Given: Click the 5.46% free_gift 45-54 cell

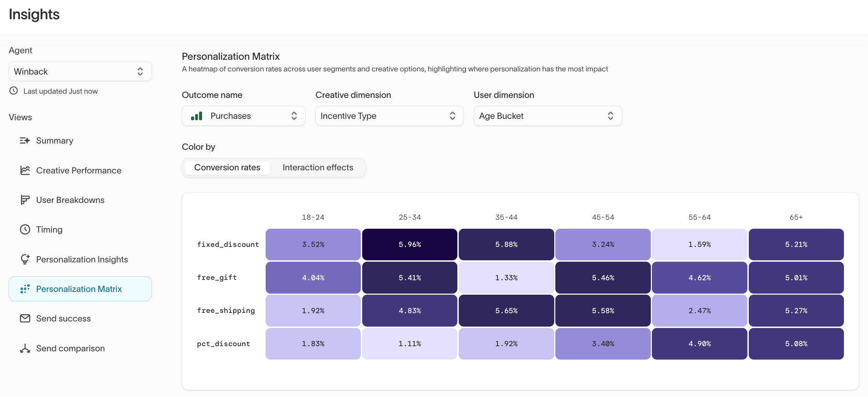Looking at the screenshot, I should (603, 277).
